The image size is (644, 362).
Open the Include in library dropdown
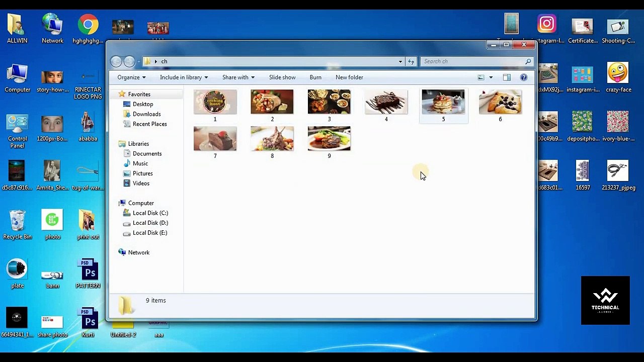184,77
